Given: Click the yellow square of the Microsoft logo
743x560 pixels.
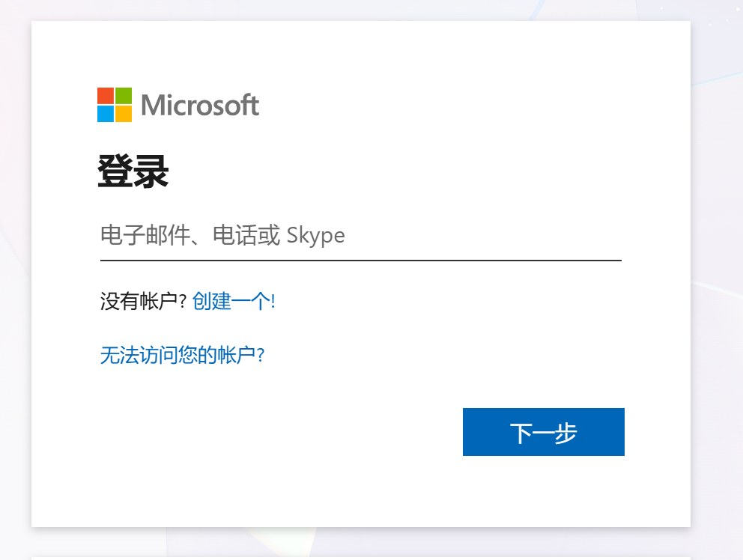Looking at the screenshot, I should (x=124, y=114).
